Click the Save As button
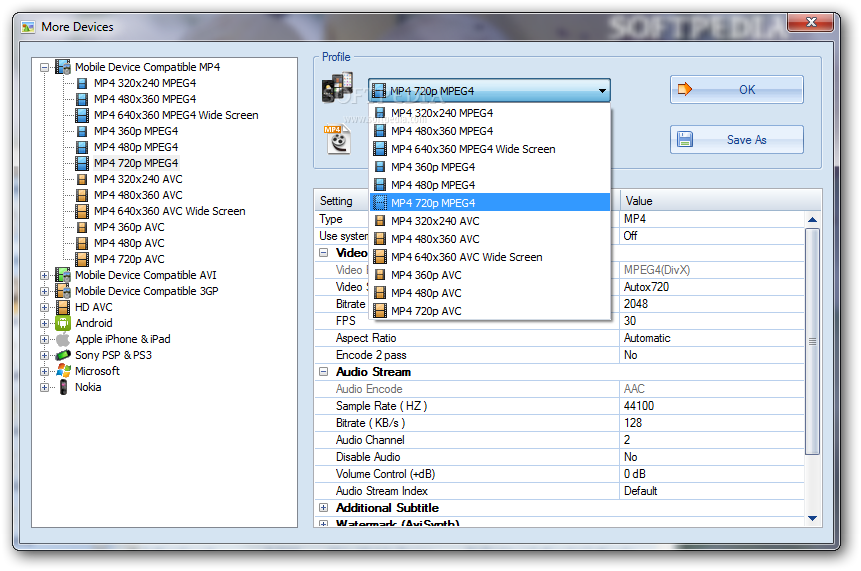 pyautogui.click(x=736, y=139)
